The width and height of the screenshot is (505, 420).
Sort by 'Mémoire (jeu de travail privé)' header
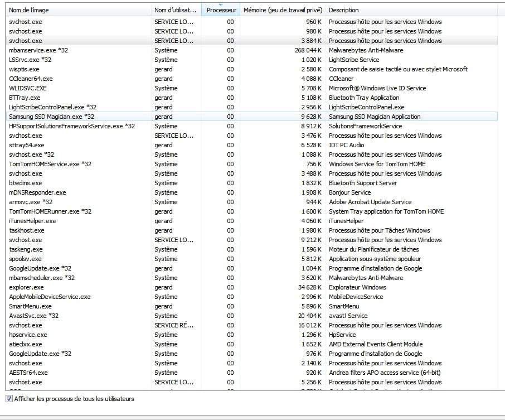[x=283, y=10]
